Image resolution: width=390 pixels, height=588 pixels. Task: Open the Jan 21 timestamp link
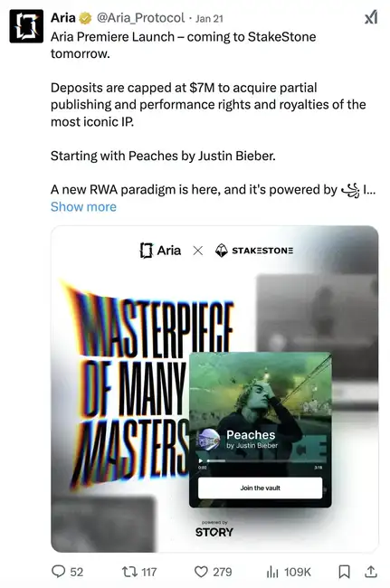209,18
